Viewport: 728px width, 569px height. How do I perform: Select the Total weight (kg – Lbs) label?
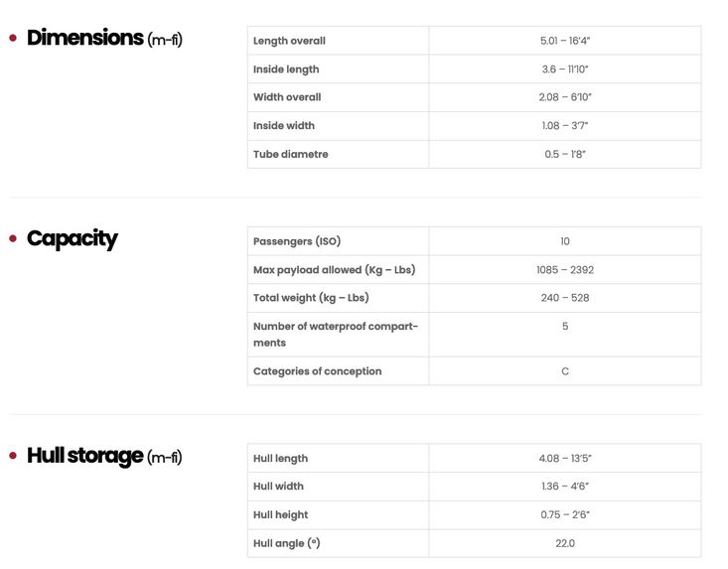coord(311,298)
